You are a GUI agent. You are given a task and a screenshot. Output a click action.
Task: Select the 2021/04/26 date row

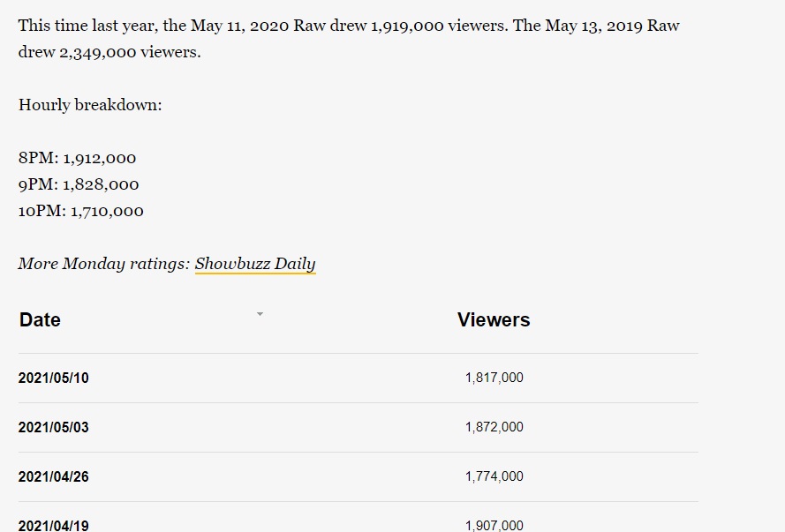tap(54, 477)
